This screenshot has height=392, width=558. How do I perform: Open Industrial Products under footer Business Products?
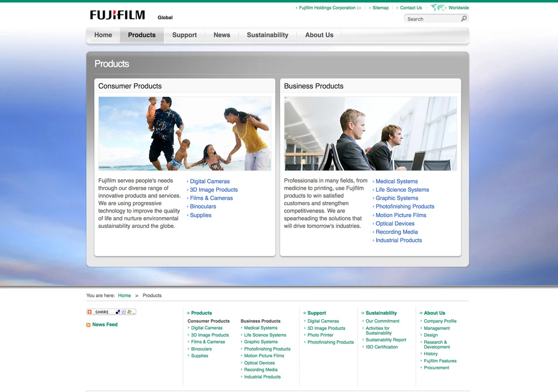click(262, 377)
